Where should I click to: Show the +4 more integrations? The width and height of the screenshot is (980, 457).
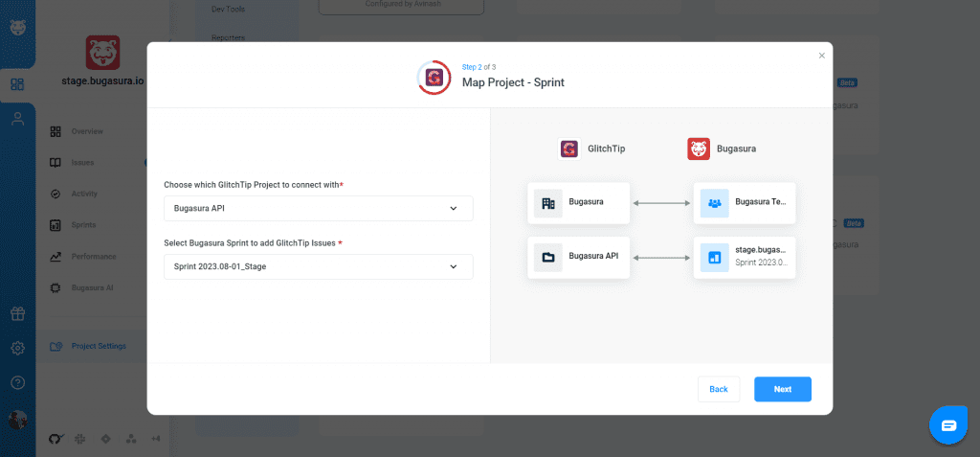156,440
